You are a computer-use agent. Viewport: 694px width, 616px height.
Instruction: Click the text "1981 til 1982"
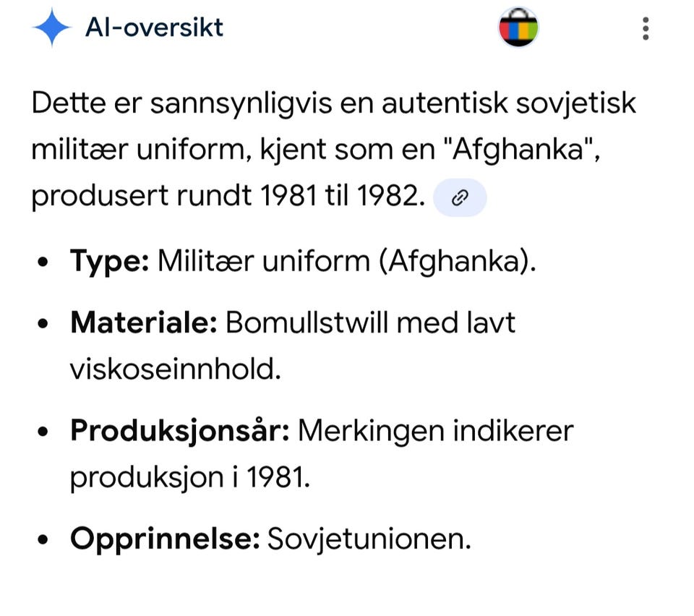click(x=339, y=195)
